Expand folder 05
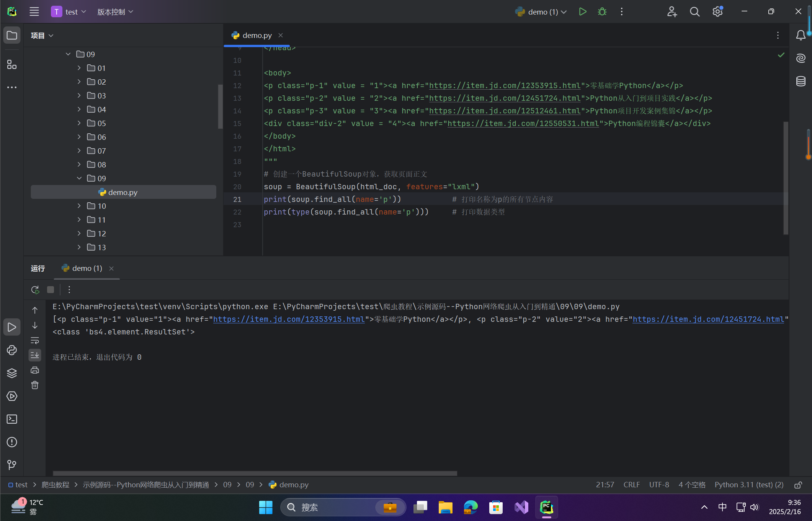 [x=79, y=123]
